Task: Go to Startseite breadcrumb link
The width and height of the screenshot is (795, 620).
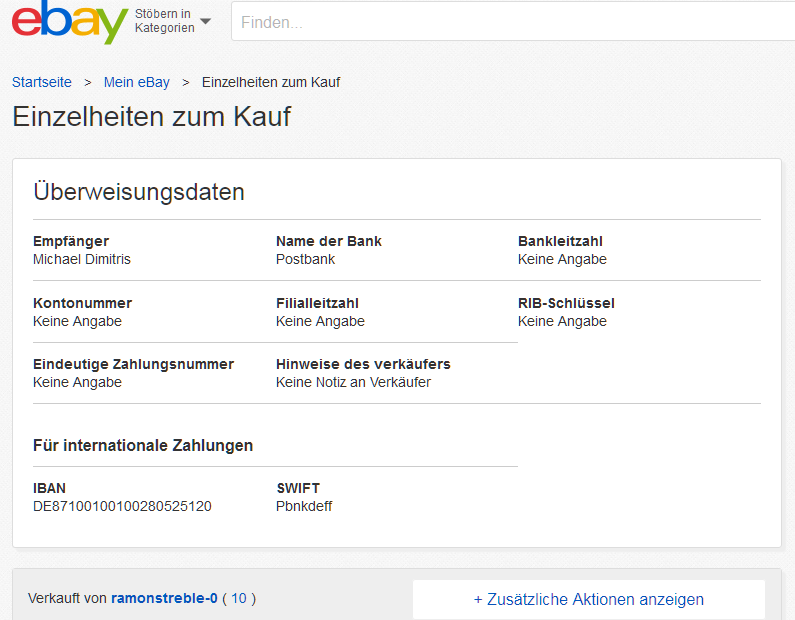Action: coord(42,82)
